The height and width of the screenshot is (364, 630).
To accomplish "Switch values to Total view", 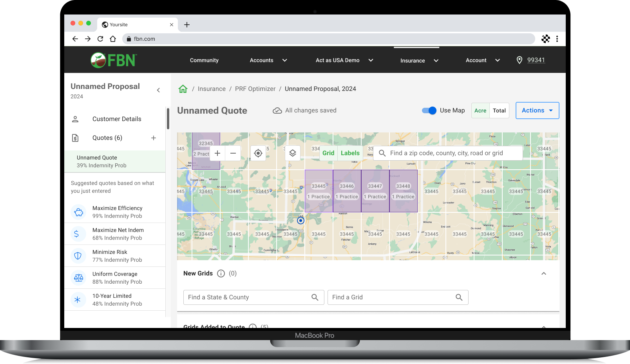I will tap(499, 110).
